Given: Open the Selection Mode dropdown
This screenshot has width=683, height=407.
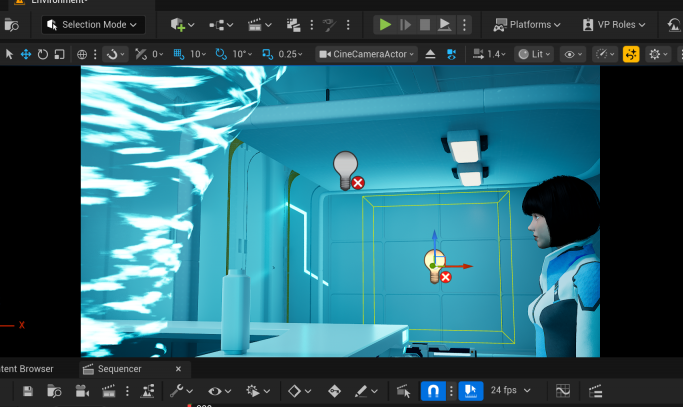Looking at the screenshot, I should click(94, 24).
